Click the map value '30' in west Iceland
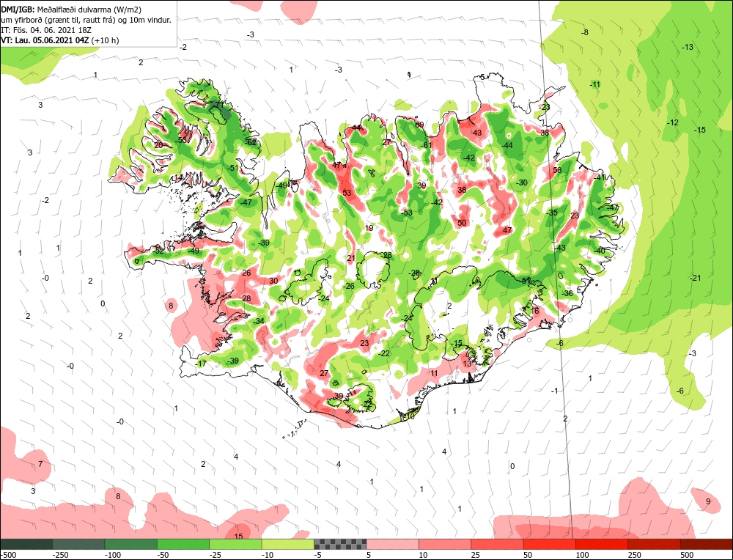The image size is (733, 560). coord(273,281)
